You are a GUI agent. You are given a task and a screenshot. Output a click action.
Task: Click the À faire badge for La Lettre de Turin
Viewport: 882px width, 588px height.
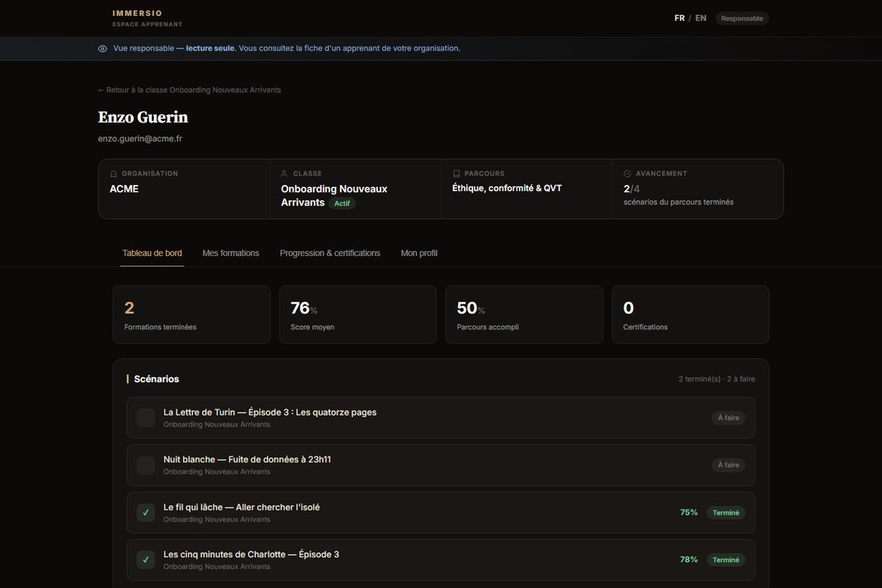pyautogui.click(x=728, y=418)
